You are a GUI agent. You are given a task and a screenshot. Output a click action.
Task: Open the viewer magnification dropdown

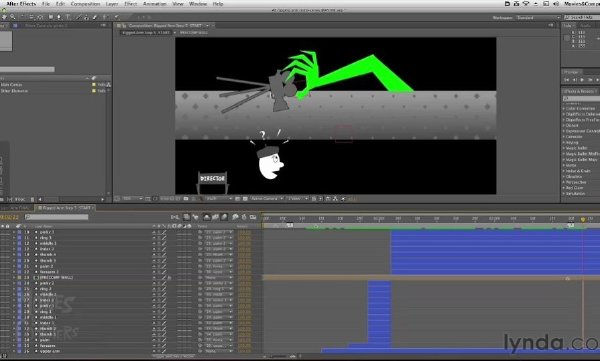(x=132, y=199)
